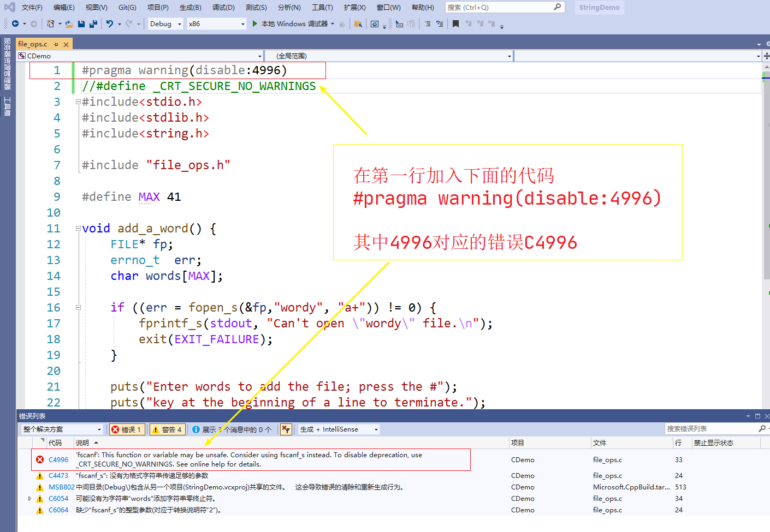Viewport: 770px width, 532px height.
Task: Click the uncomment selection toolbar icon
Action: [x=440, y=23]
